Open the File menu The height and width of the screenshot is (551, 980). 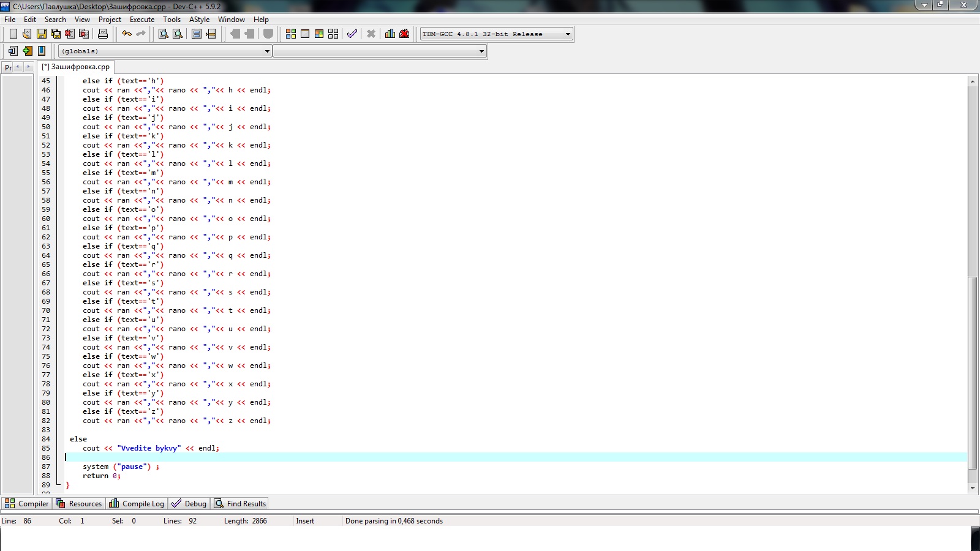[x=10, y=20]
